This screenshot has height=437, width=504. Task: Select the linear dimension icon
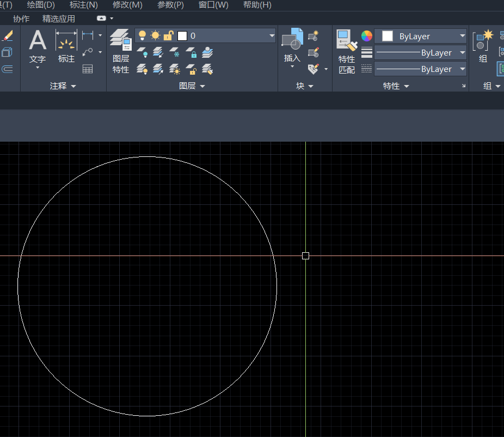click(x=88, y=35)
